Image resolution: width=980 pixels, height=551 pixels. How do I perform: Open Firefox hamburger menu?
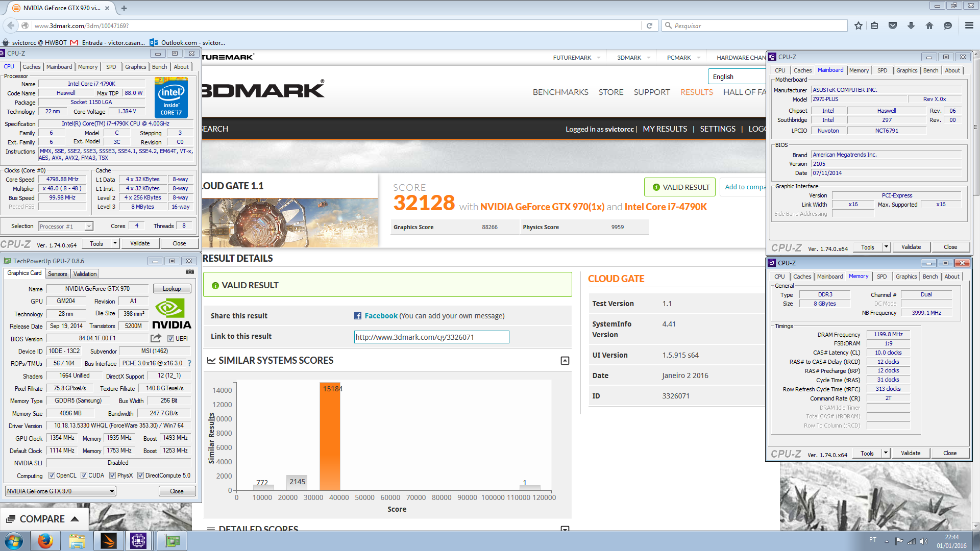coord(969,26)
